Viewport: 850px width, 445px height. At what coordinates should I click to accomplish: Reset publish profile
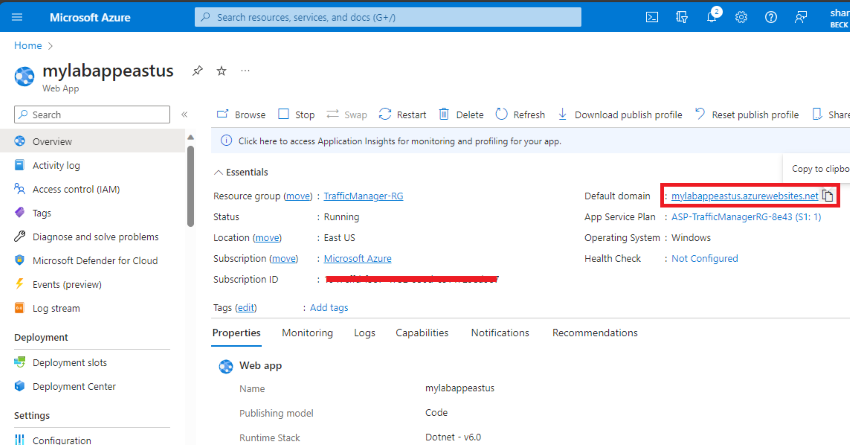click(x=746, y=114)
